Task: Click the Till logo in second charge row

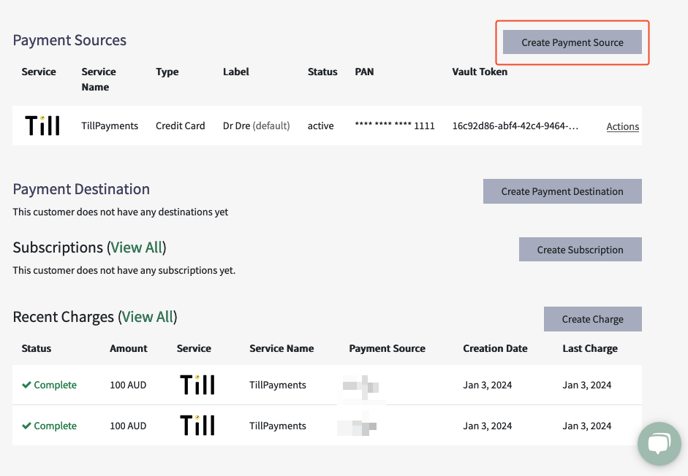Action: pos(197,425)
